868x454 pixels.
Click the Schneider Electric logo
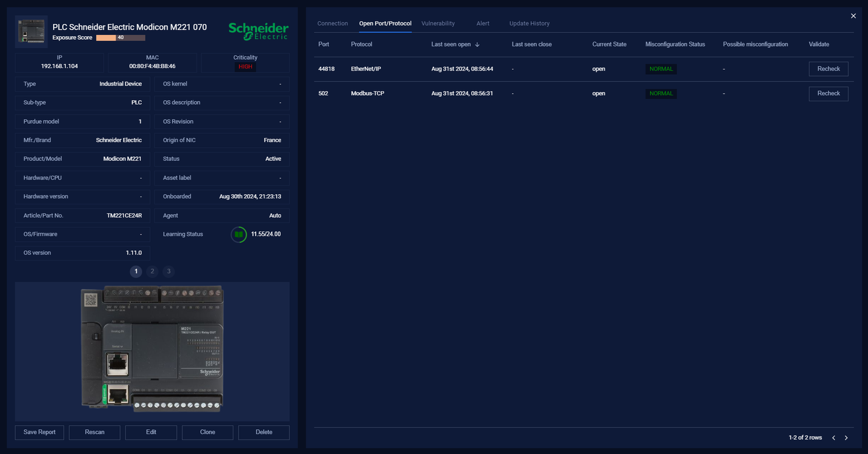pyautogui.click(x=258, y=31)
